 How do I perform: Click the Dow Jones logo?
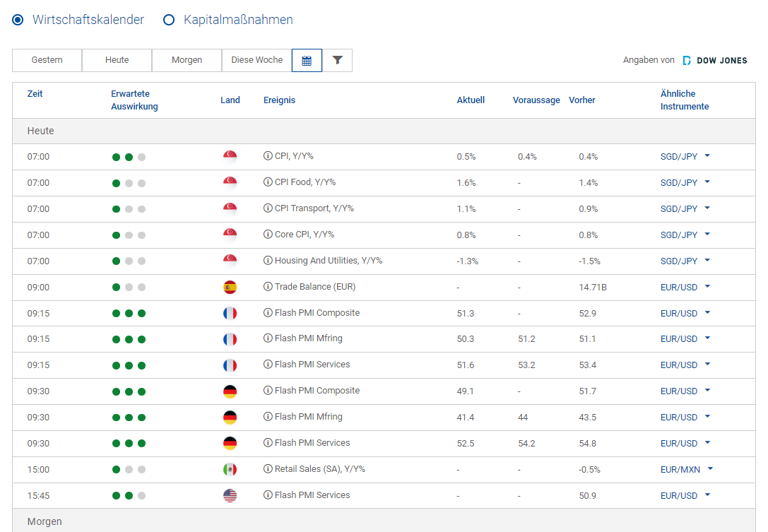(x=714, y=60)
